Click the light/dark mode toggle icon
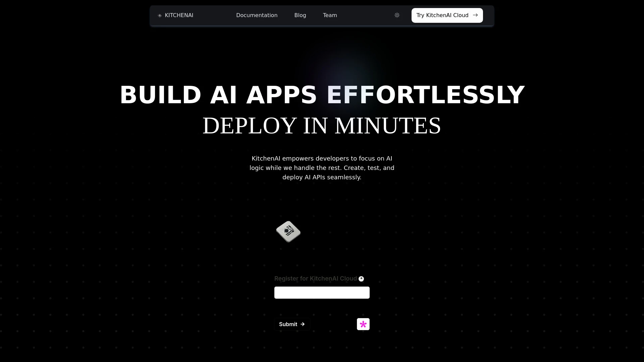The image size is (644, 362). point(397,15)
